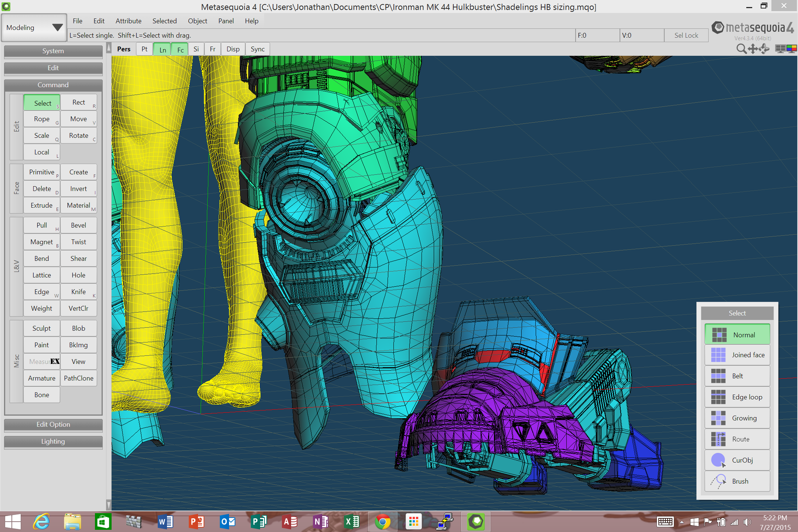This screenshot has height=532, width=798.
Task: Click the Extrude command button
Action: [42, 205]
